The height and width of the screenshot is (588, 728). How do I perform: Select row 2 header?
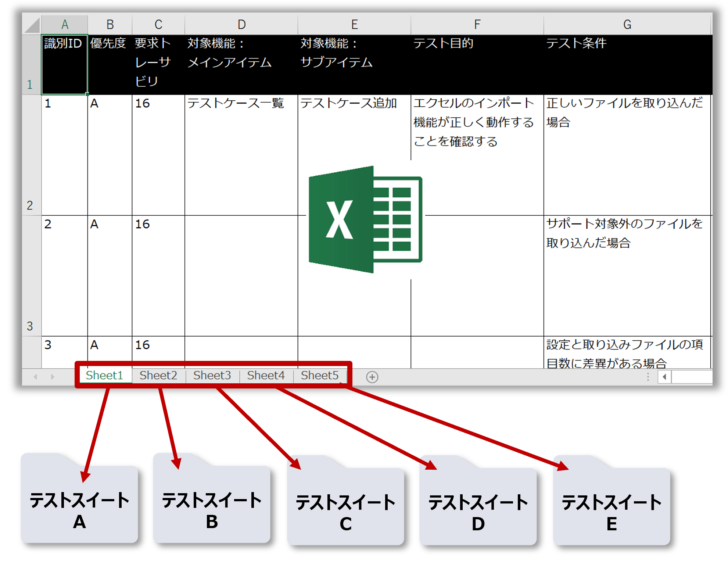pos(32,155)
